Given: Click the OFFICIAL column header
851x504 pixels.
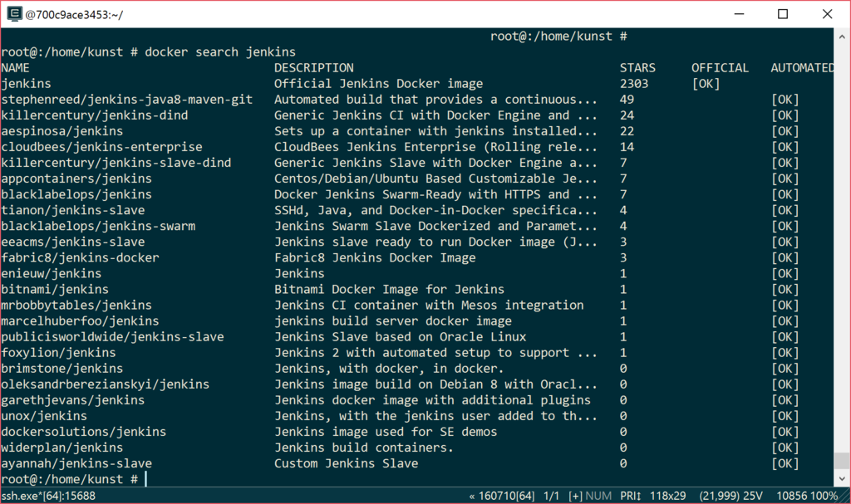Looking at the screenshot, I should coord(720,68).
